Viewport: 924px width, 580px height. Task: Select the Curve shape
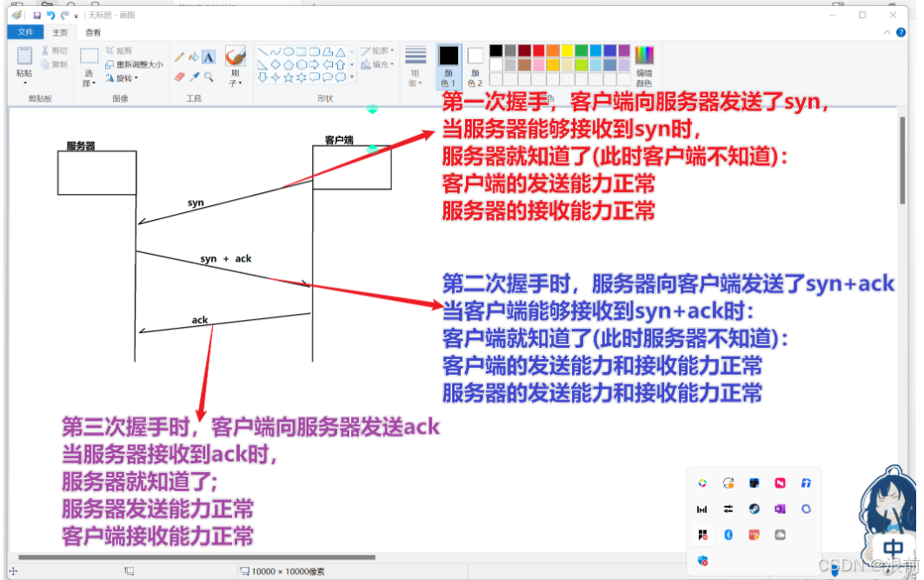[x=276, y=52]
